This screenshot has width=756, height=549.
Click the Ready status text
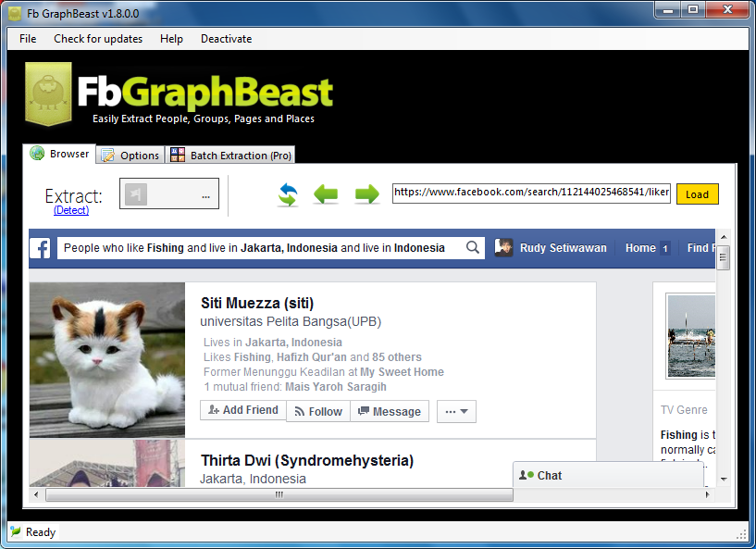point(41,532)
